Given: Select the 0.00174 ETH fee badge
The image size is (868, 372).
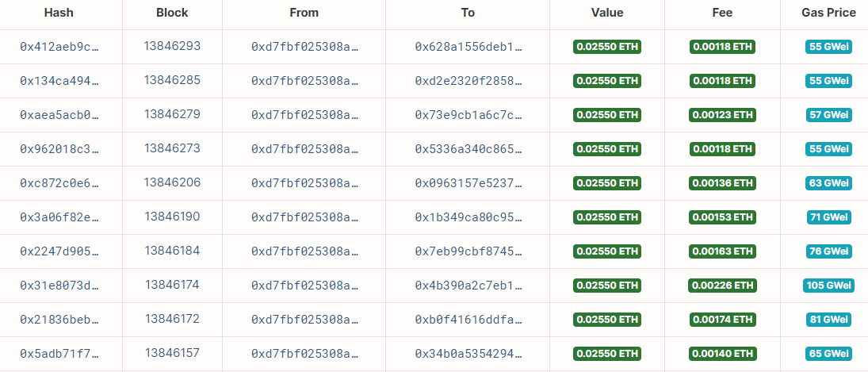Looking at the screenshot, I should point(722,320).
